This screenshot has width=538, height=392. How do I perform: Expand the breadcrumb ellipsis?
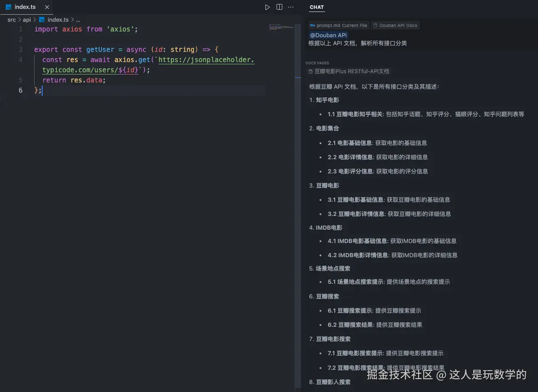(78, 20)
